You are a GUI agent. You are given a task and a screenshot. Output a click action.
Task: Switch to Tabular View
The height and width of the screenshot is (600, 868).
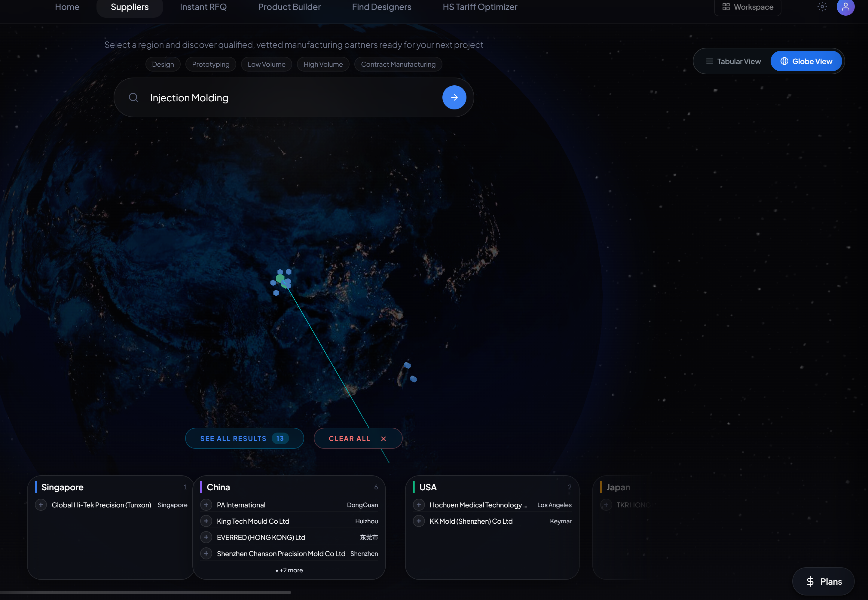click(x=733, y=61)
